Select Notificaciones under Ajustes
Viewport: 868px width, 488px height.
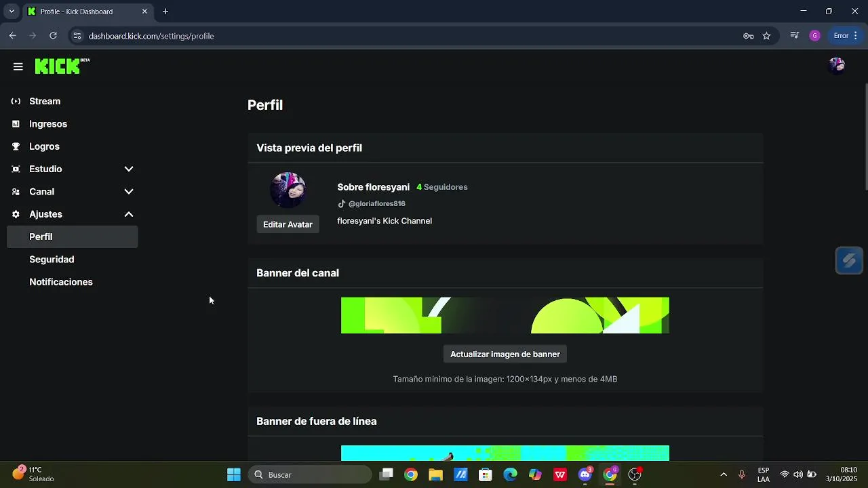coord(61,282)
